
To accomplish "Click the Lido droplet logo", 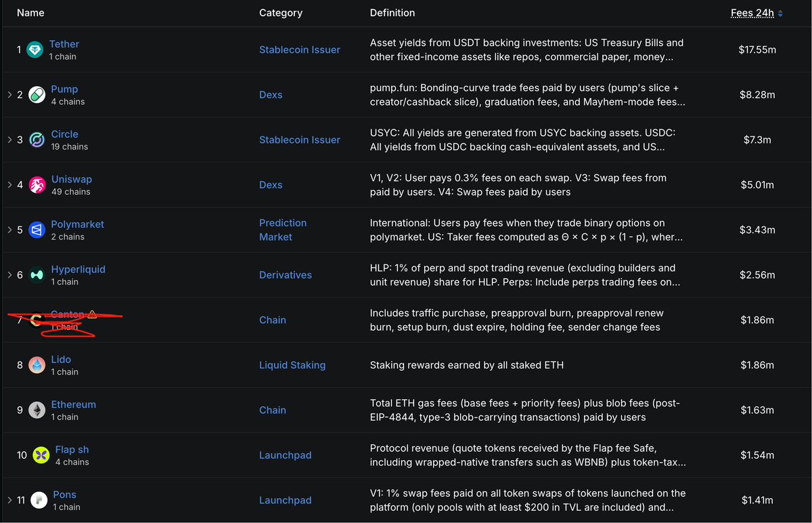I will (x=37, y=365).
